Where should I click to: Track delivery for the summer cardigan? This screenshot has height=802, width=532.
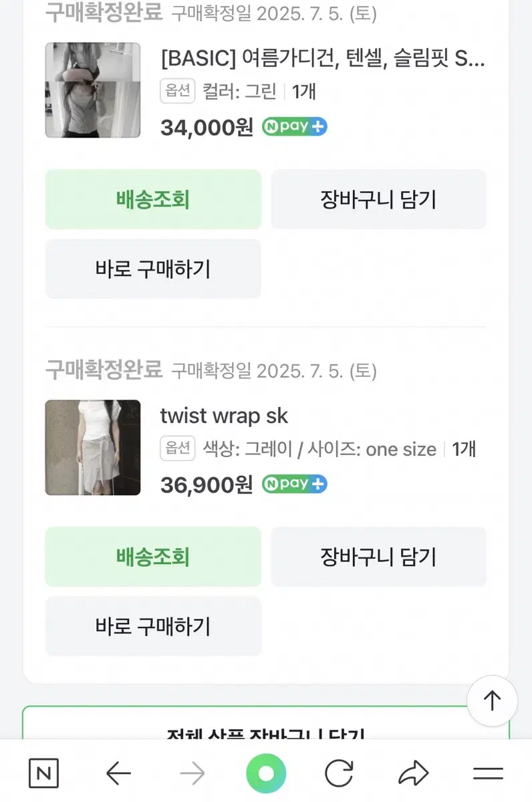(153, 199)
